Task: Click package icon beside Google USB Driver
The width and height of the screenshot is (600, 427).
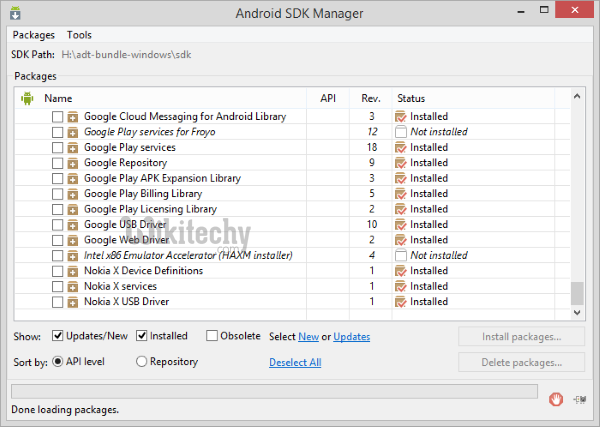Action: point(73,225)
